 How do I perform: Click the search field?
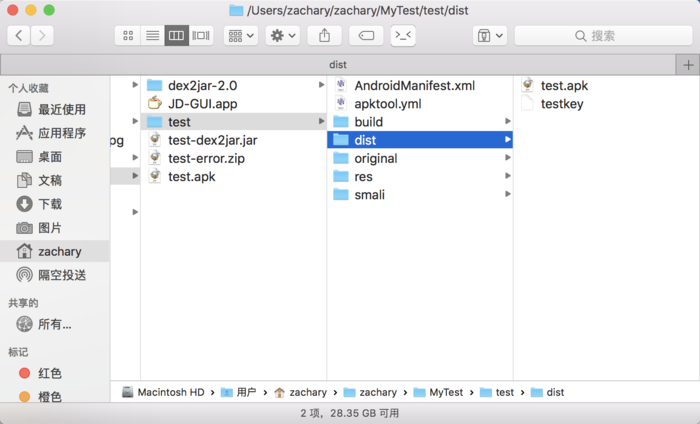tap(604, 35)
